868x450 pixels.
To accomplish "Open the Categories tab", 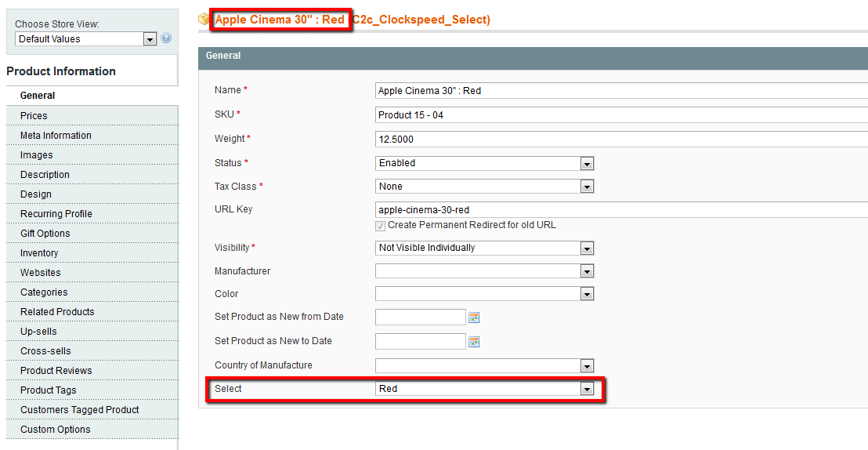I will [x=92, y=292].
